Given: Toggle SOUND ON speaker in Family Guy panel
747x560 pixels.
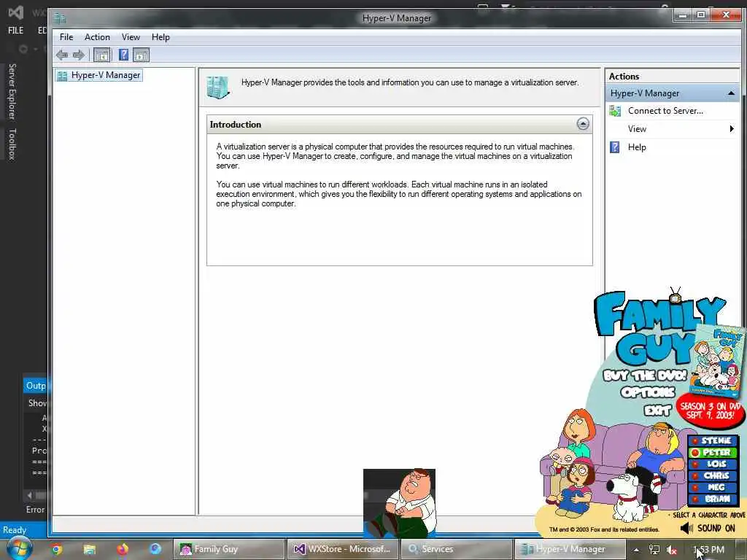Looking at the screenshot, I should coord(708,528).
